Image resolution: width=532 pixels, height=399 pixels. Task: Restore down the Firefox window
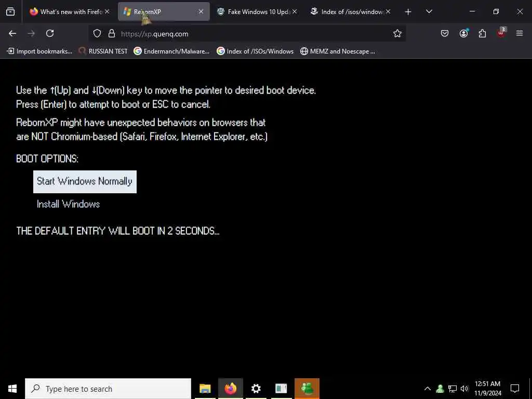click(496, 11)
